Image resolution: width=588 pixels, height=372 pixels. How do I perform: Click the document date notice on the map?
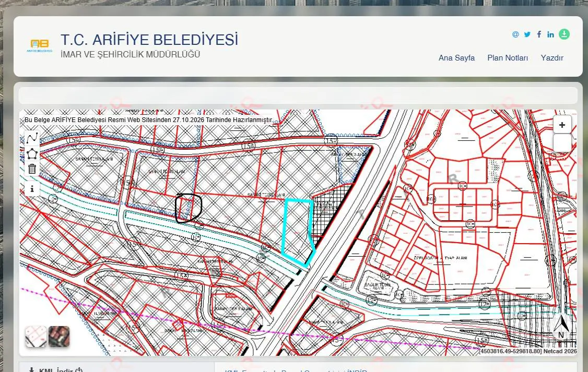(148, 120)
